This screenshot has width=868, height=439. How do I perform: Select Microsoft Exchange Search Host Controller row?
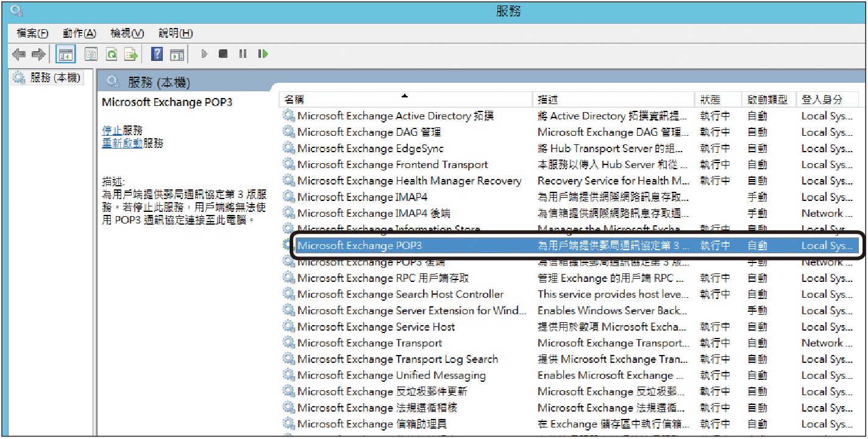(x=571, y=294)
